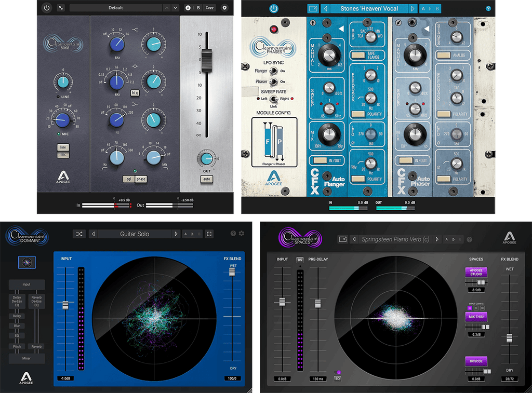
Task: Click the 8068 Copy button
Action: (x=210, y=7)
